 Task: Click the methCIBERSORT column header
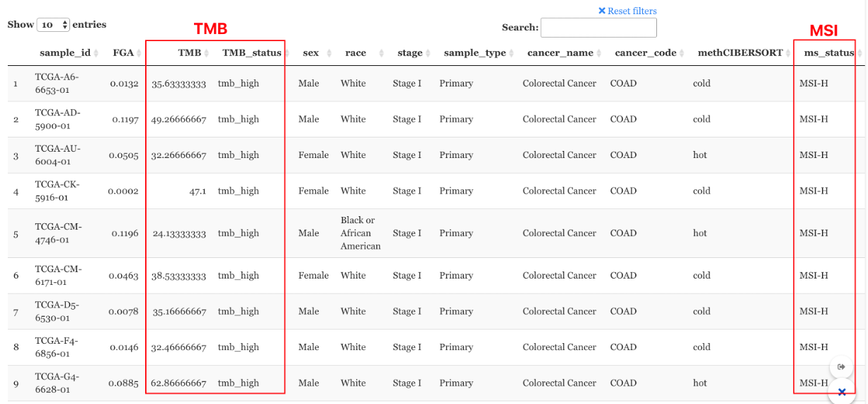740,53
